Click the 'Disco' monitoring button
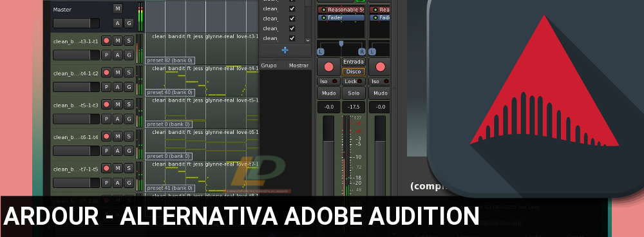This screenshot has width=644, height=237. click(354, 71)
